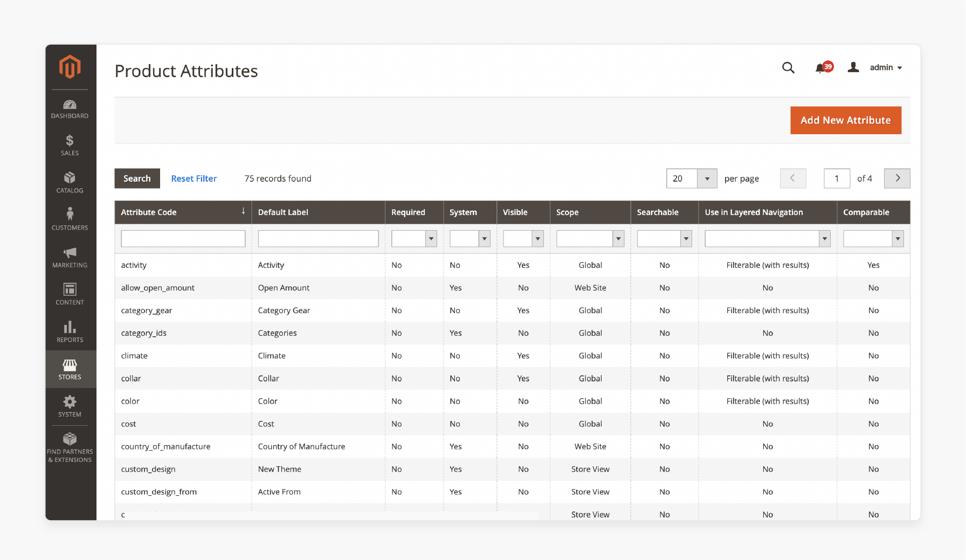The height and width of the screenshot is (560, 966).
Task: Open the color attribute row
Action: pos(512,401)
